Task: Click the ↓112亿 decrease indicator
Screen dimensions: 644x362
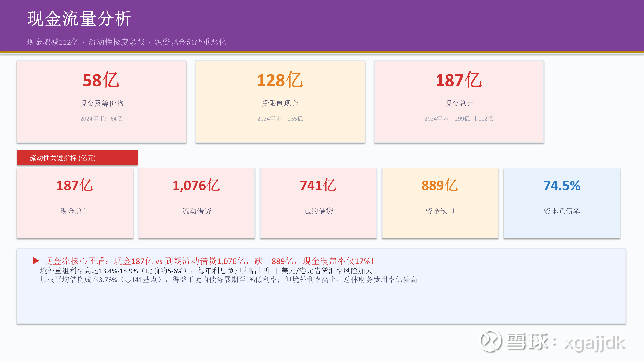Action: 483,119
